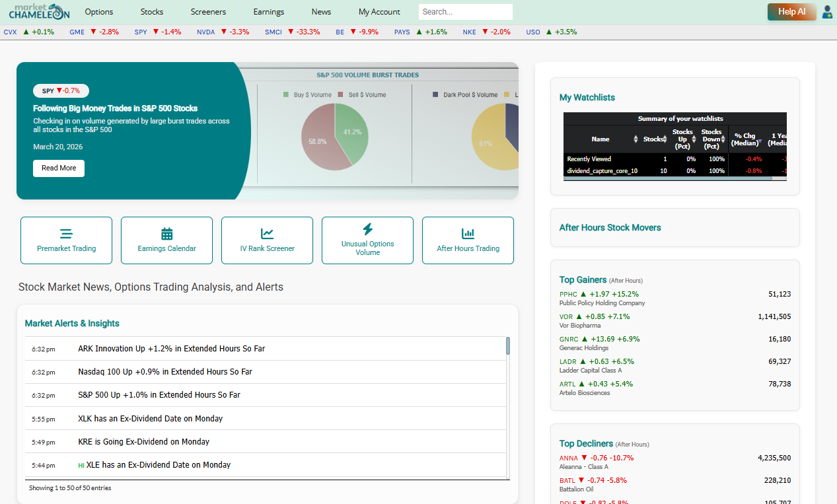Expand the Options navigation menu
The image size is (837, 504).
pyautogui.click(x=99, y=12)
